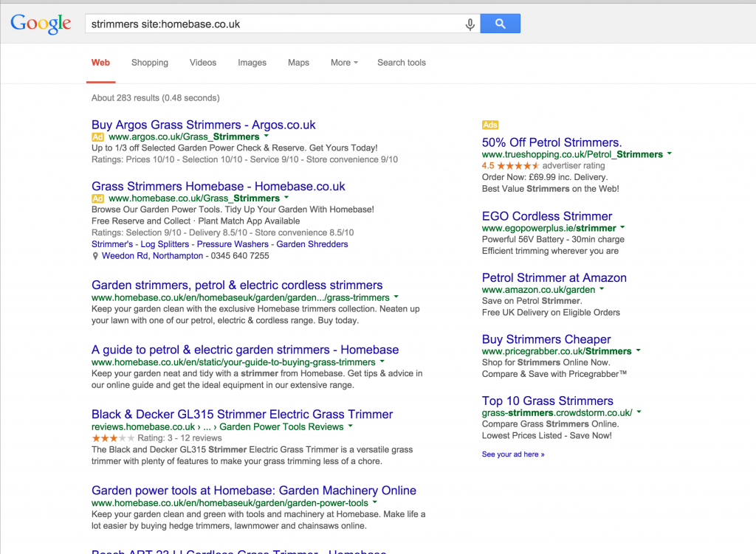The width and height of the screenshot is (756, 554).
Task: Click the 3-star rating for Black & Decker
Action: point(113,438)
